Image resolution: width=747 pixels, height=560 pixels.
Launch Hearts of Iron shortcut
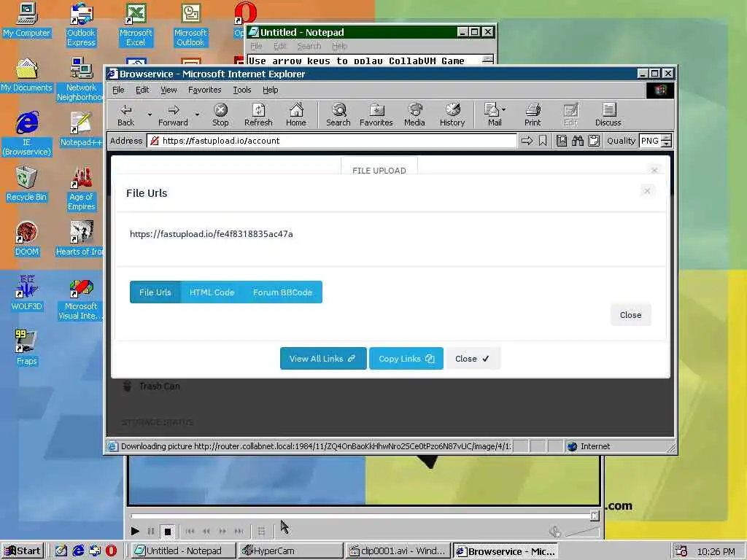pyautogui.click(x=80, y=239)
